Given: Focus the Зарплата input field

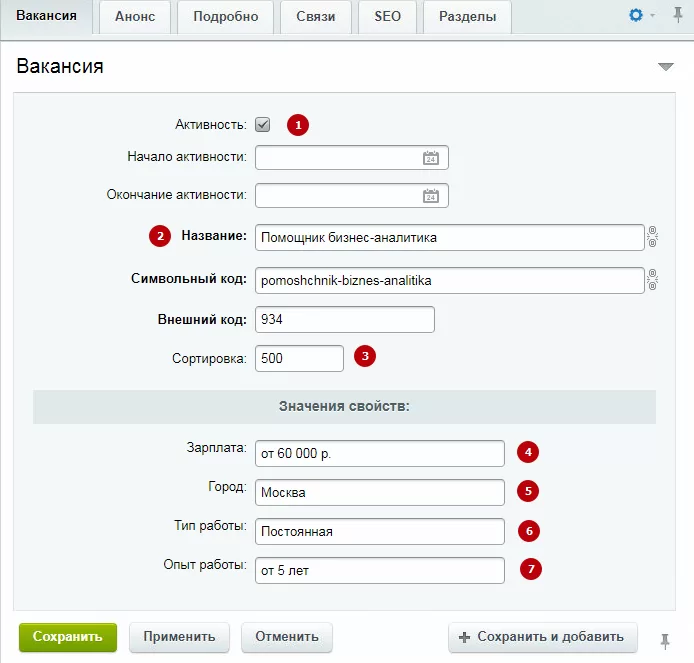Looking at the screenshot, I should 380,453.
